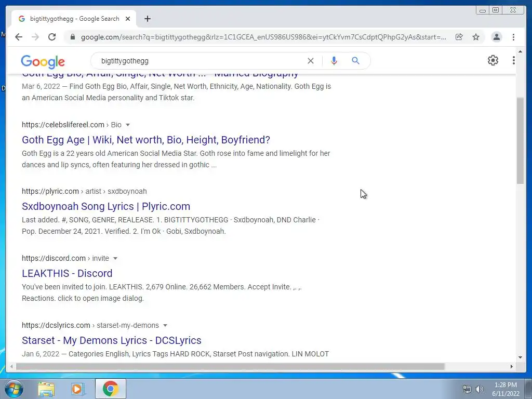The width and height of the screenshot is (532, 399).
Task: Click the vertical scrollbar thumb
Action: [520, 140]
